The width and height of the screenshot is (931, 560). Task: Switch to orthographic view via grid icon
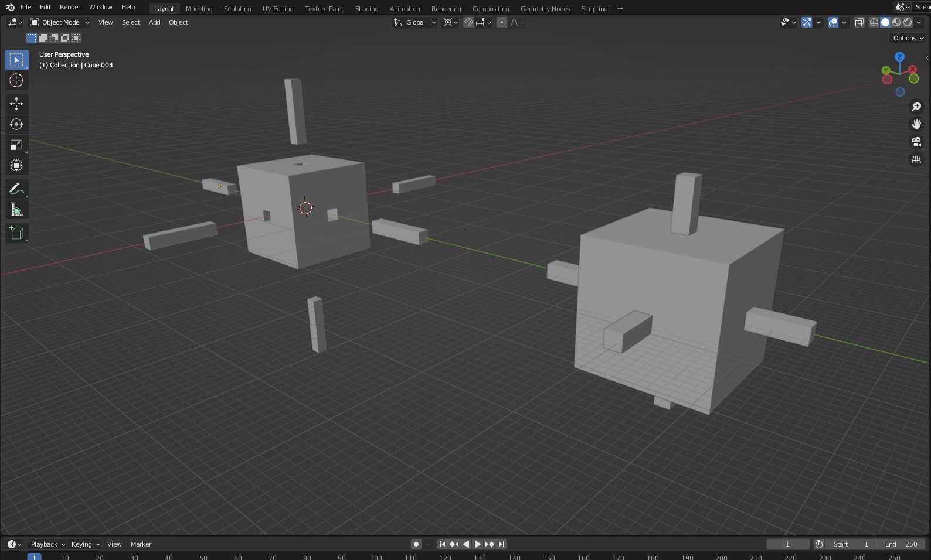916,159
